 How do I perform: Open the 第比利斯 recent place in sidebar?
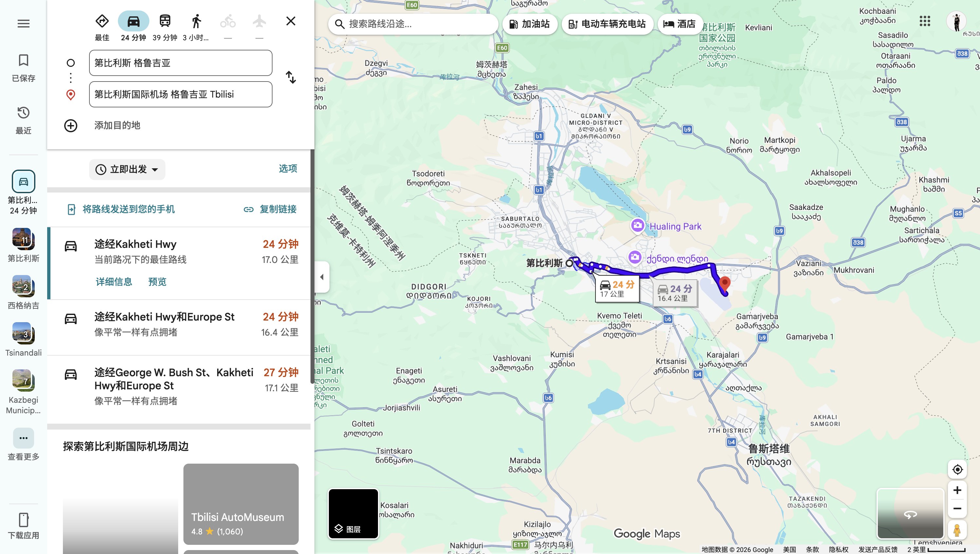23,246
